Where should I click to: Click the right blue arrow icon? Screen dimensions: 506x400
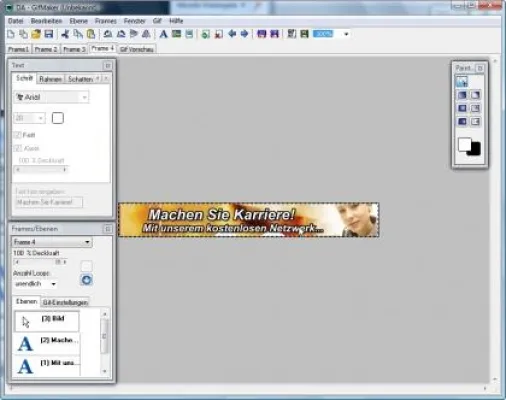[244, 34]
